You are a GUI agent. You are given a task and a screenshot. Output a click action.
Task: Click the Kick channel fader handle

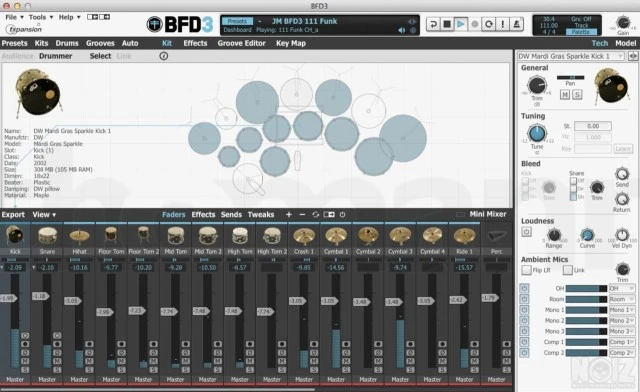[x=8, y=298]
